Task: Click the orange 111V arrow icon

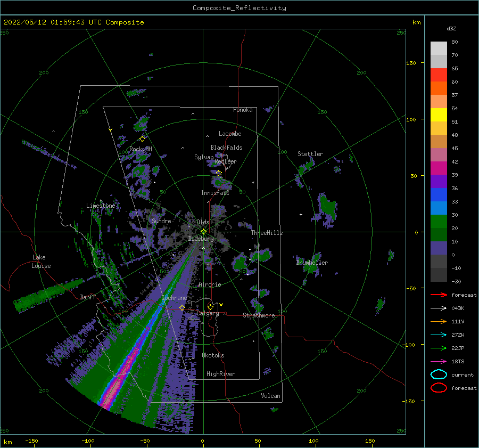Action: [439, 321]
